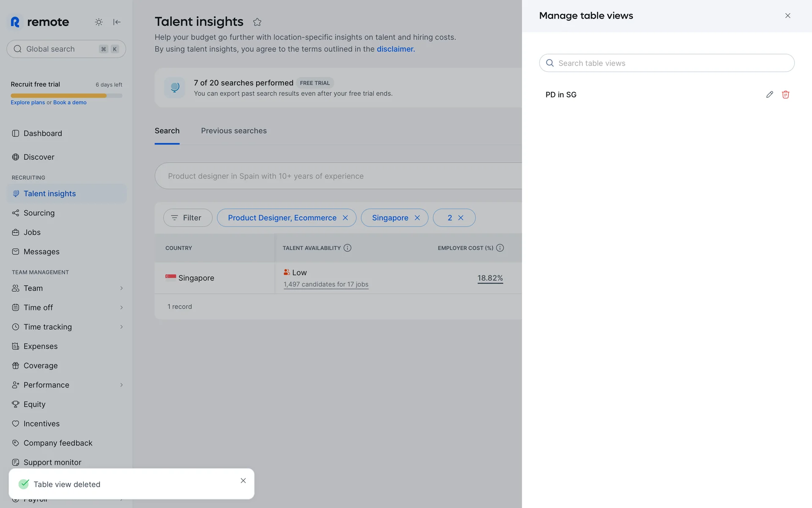This screenshot has height=508, width=812.
Task: Show Employer Cost info tooltip icon
Action: [x=500, y=248]
